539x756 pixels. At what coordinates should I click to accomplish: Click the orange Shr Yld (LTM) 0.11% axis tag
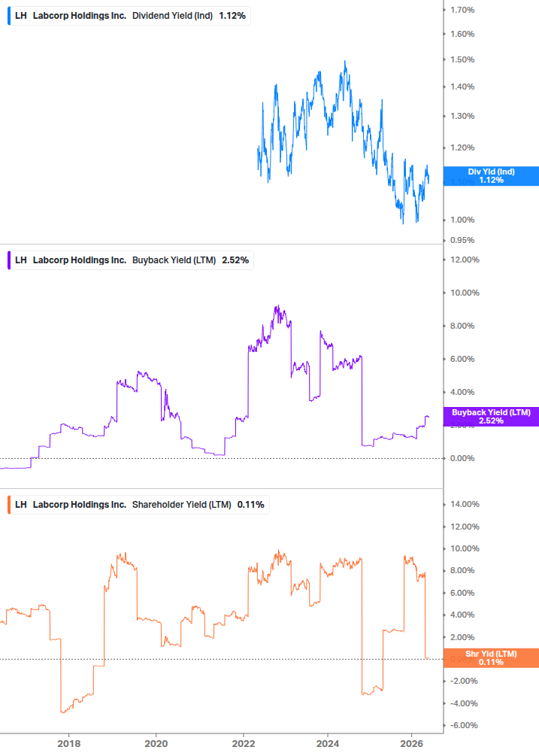pyautogui.click(x=491, y=658)
